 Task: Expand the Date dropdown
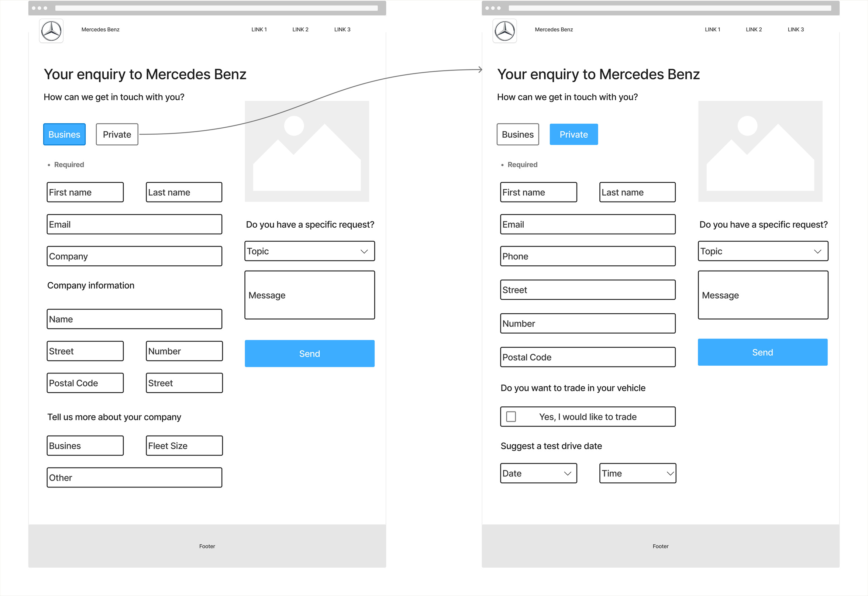click(x=538, y=473)
